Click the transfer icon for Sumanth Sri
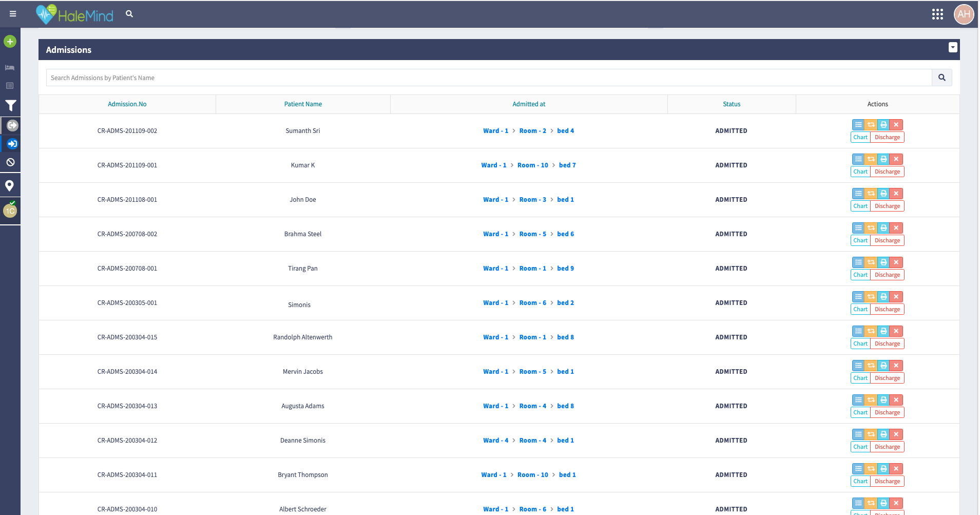 point(871,125)
